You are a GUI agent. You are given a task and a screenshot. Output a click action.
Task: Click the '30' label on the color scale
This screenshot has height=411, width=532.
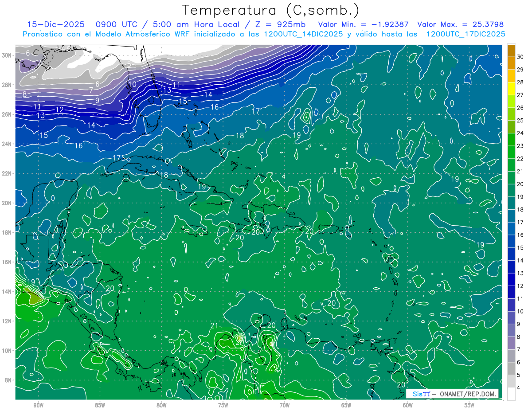520,56
